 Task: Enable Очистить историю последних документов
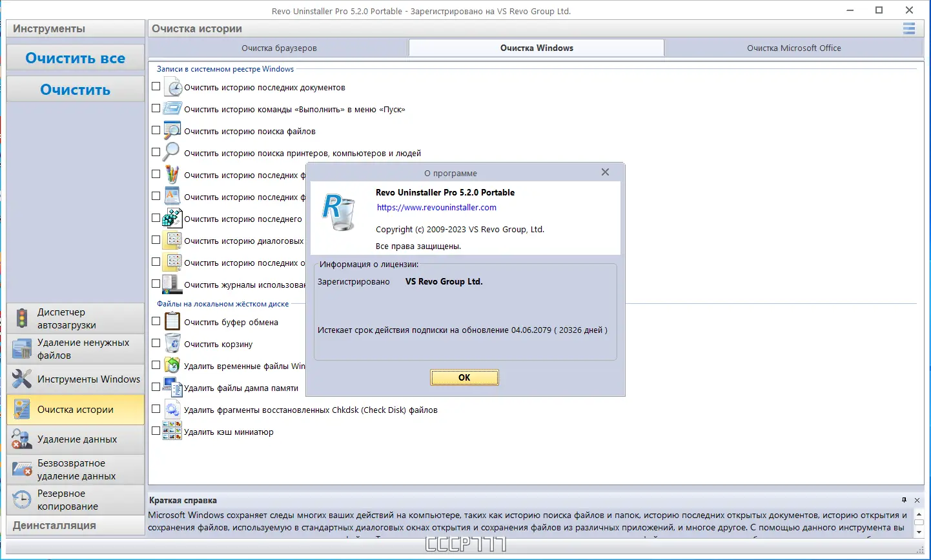[156, 85]
